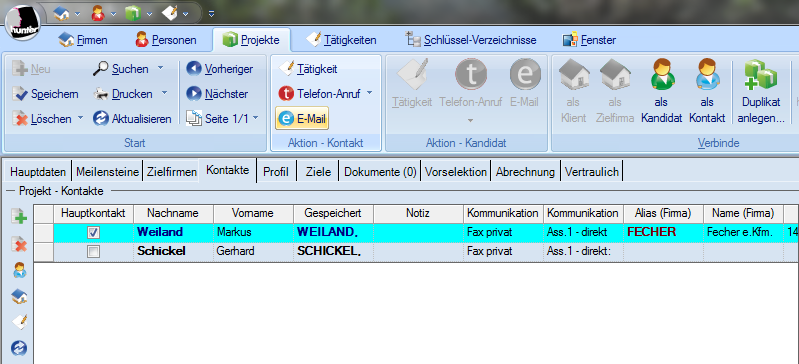Click the E-Mail button in Aktion - Kontakt

tap(302, 119)
